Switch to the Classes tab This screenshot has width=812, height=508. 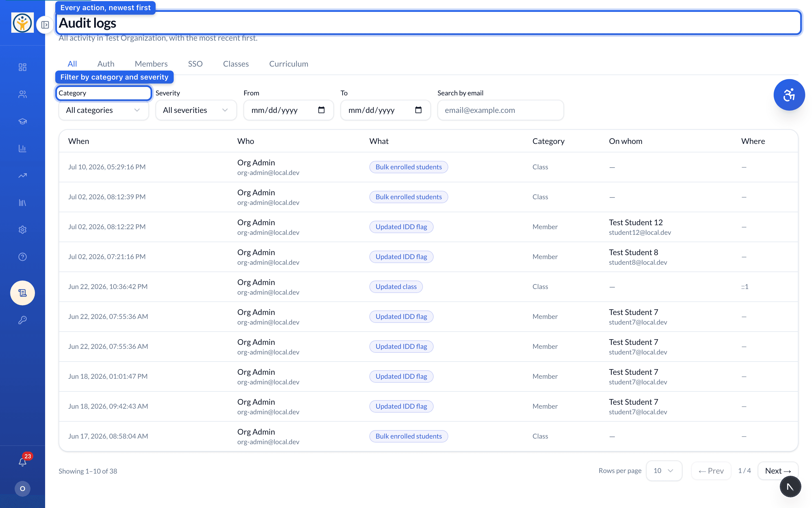pyautogui.click(x=236, y=64)
